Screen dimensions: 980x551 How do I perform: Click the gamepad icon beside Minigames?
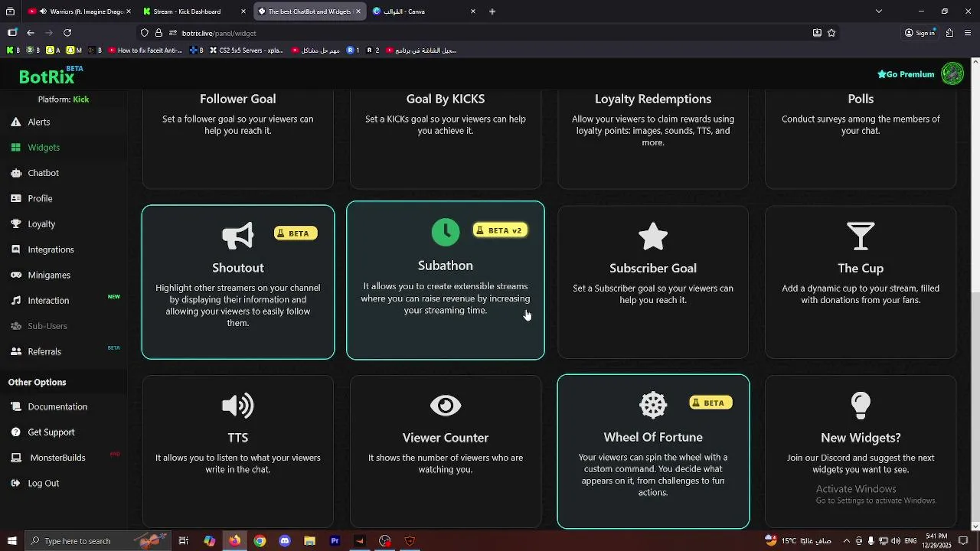click(15, 275)
